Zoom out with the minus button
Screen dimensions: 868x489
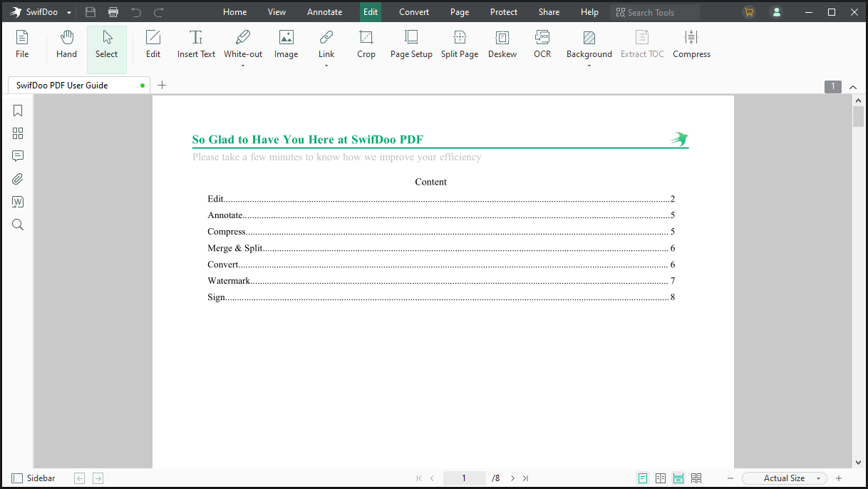pyautogui.click(x=730, y=478)
